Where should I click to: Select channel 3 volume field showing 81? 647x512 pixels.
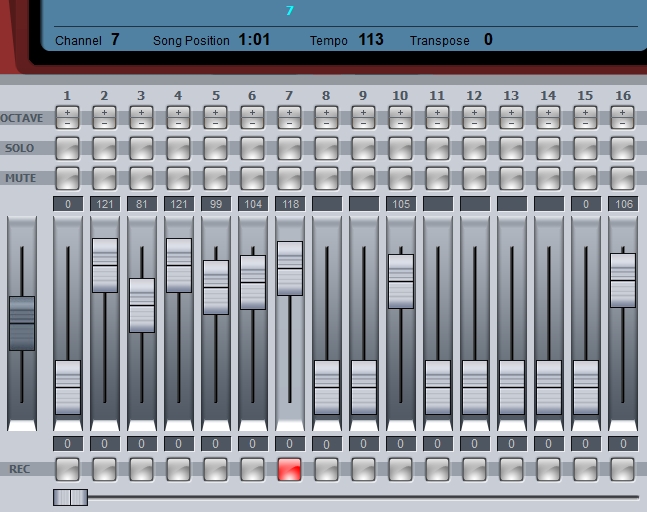click(141, 204)
